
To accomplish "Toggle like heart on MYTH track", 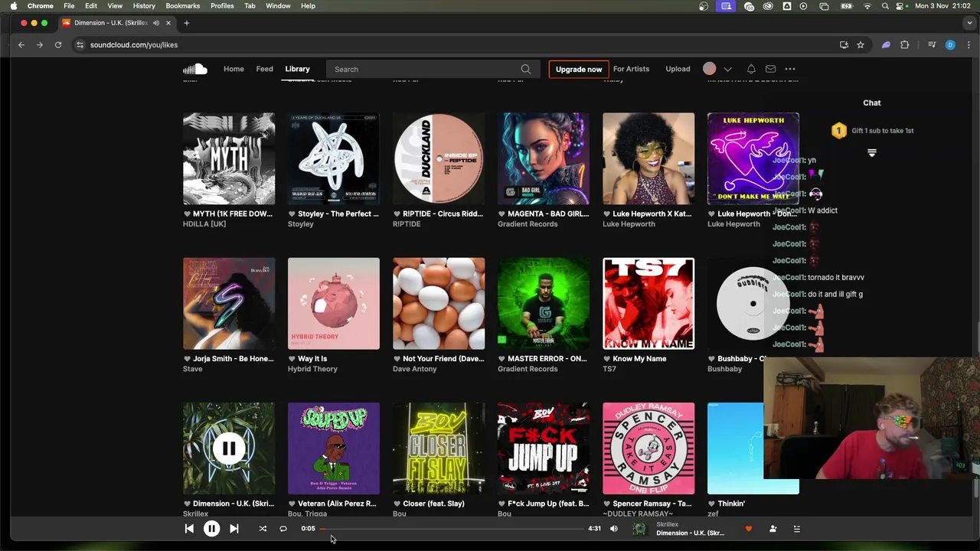I will point(187,214).
